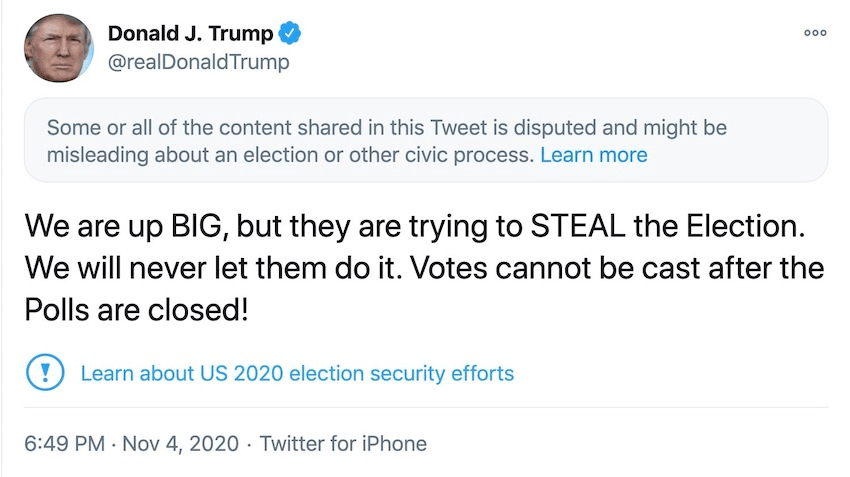Click the 6:49 PM timestamp

(65, 443)
